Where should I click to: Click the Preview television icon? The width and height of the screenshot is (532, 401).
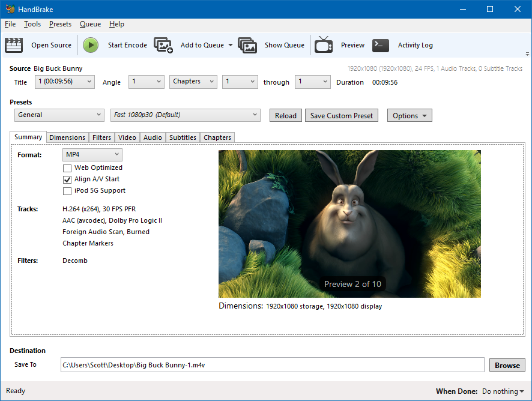pyautogui.click(x=323, y=45)
